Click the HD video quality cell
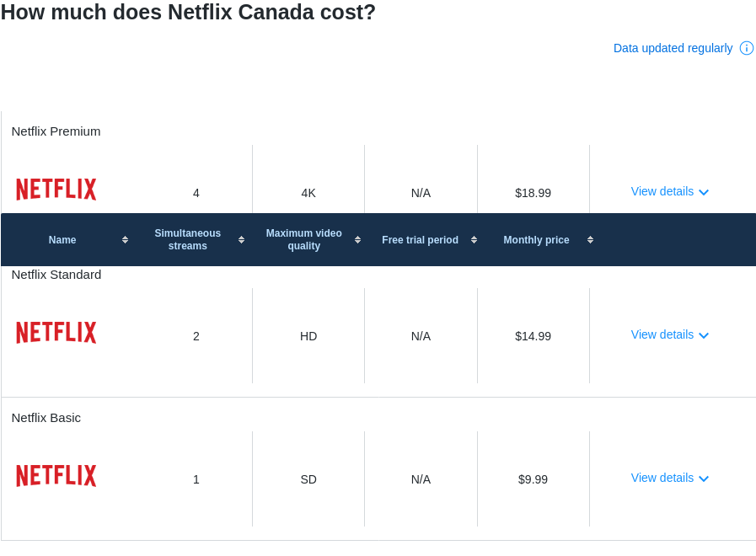756x556 pixels. pyautogui.click(x=308, y=336)
